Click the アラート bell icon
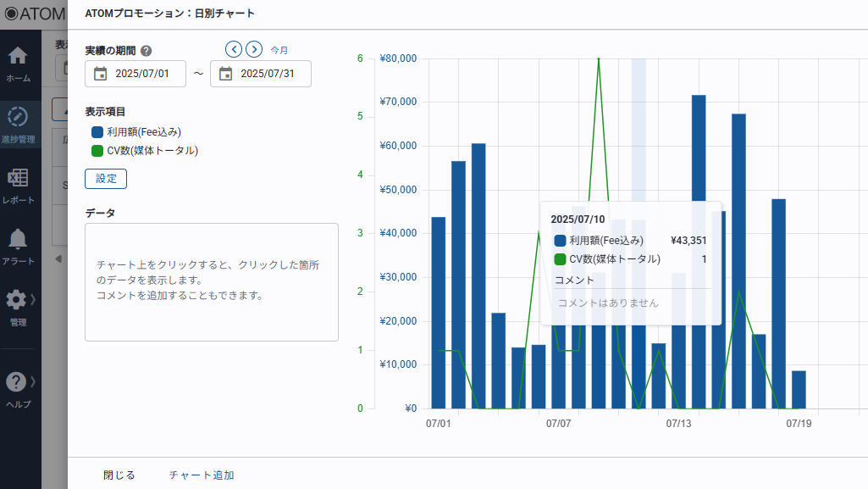The width and height of the screenshot is (868, 489). (17, 239)
